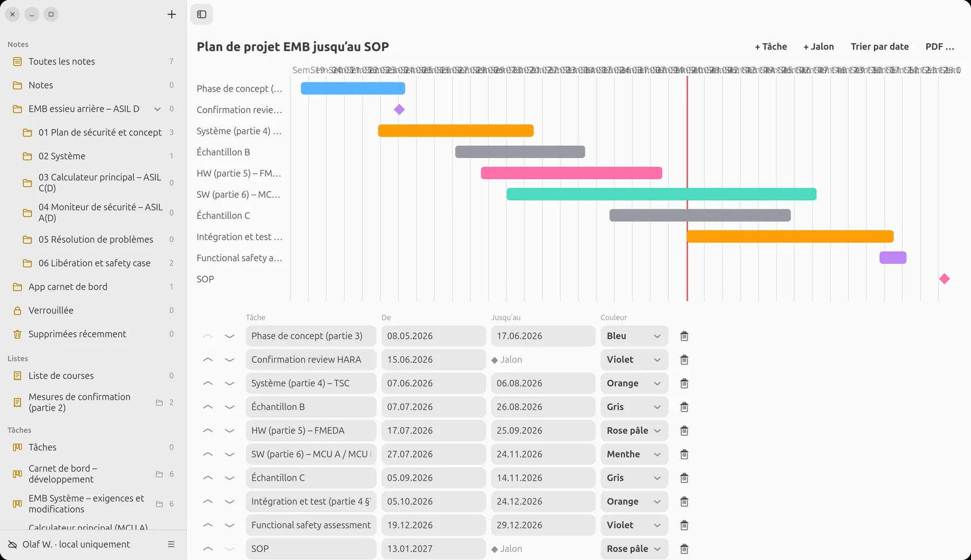Toggle the sidebar panel icon

[x=202, y=15]
